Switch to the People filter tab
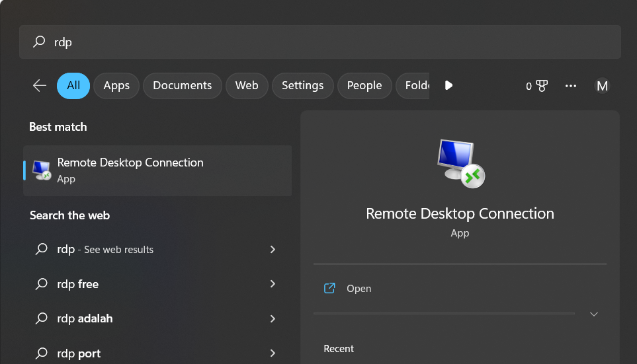The image size is (637, 364). click(364, 86)
